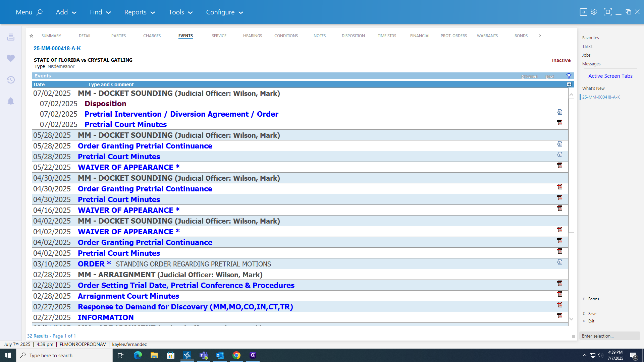This screenshot has width=644, height=362.
Task: Click the logout arrow icon in header
Action: [x=583, y=12]
